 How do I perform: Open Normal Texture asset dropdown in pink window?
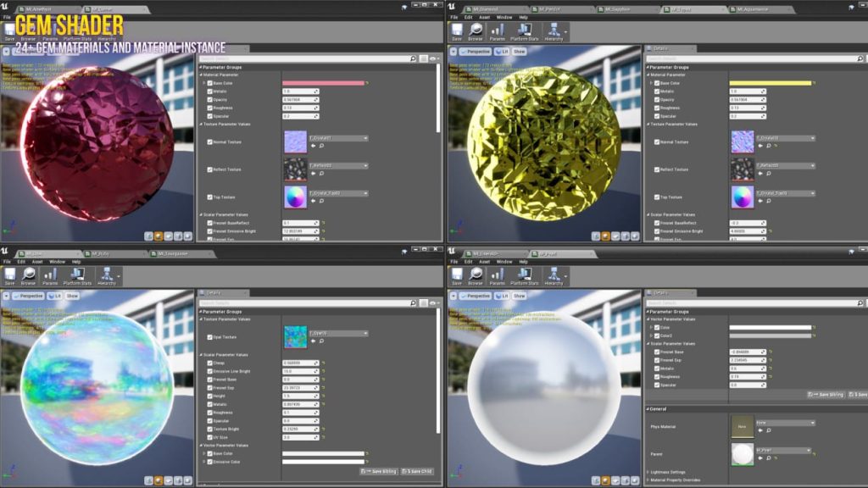pyautogui.click(x=338, y=138)
